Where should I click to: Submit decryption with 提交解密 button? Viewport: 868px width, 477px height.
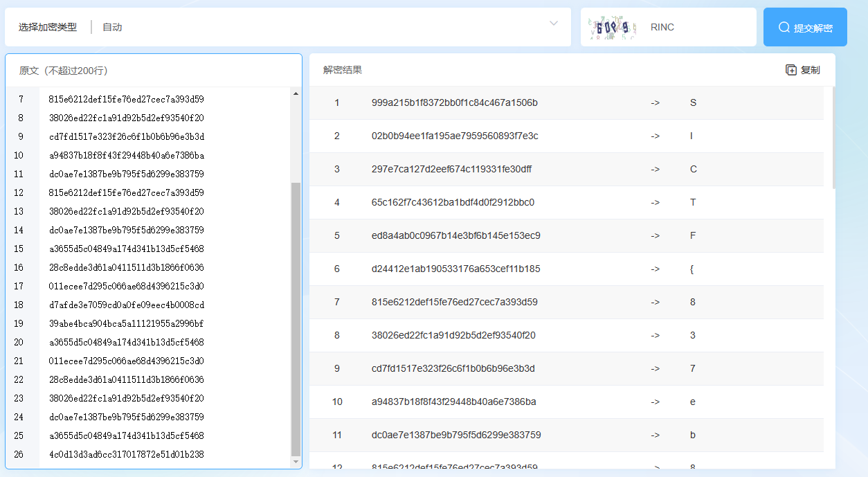pos(805,27)
